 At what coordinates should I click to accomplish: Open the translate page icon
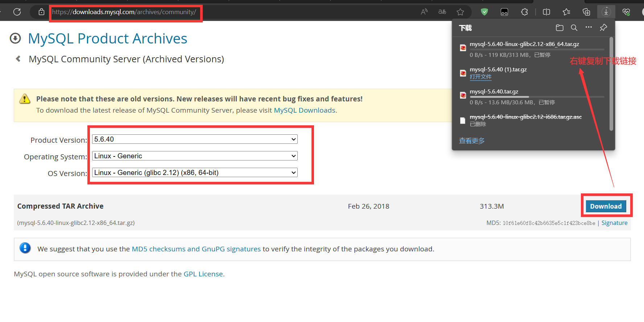click(442, 12)
